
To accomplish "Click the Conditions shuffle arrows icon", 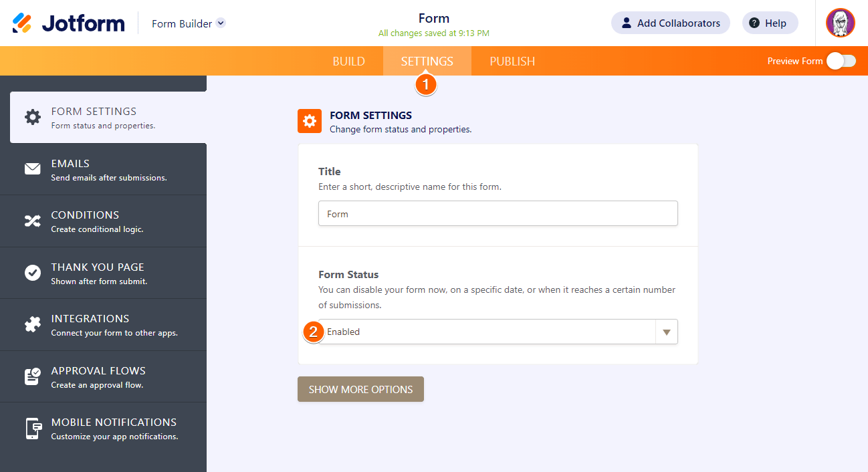I will tap(32, 221).
